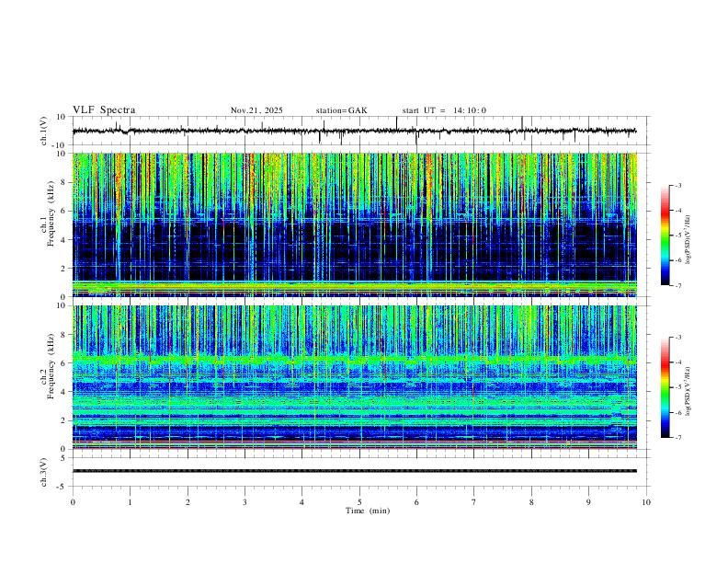This screenshot has width=728, height=563.
Task: Click the "-7" value on upper colorbar
Action: pos(677,286)
